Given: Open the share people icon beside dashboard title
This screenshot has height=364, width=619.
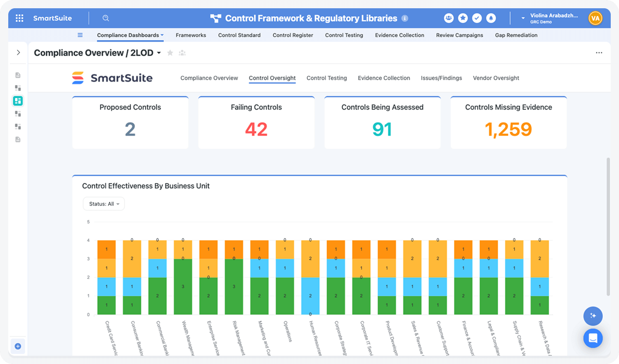Looking at the screenshot, I should [182, 53].
